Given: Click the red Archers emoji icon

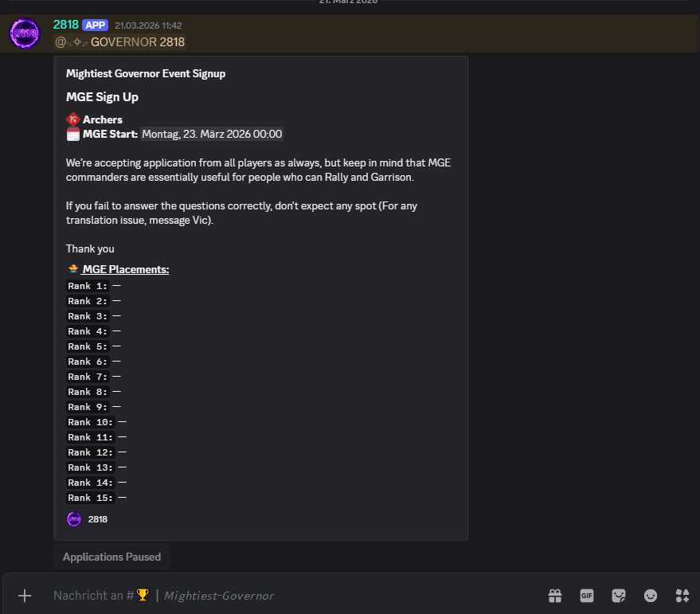Looking at the screenshot, I should pyautogui.click(x=73, y=119).
